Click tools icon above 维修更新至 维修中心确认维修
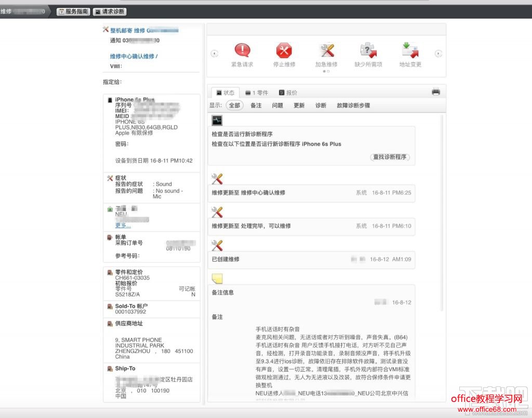 tap(217, 179)
